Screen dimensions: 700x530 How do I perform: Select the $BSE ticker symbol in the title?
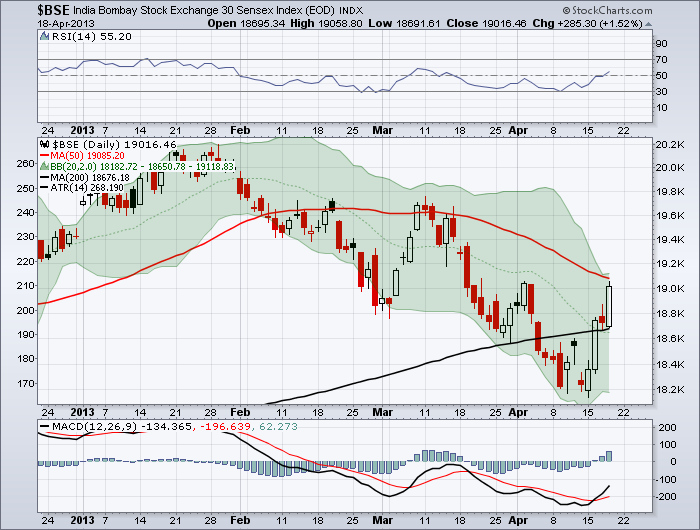coord(53,10)
